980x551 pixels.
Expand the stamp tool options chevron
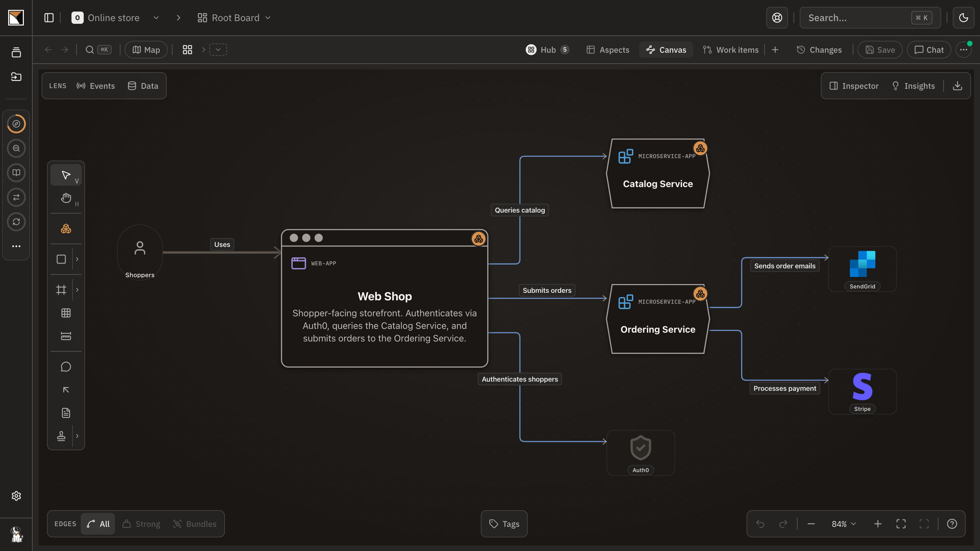[x=77, y=436]
